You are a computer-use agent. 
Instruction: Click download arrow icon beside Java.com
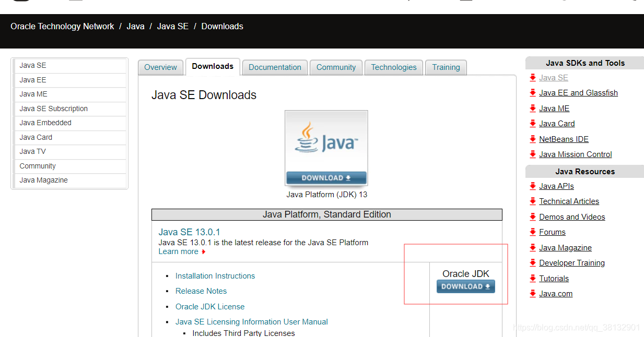tap(533, 294)
